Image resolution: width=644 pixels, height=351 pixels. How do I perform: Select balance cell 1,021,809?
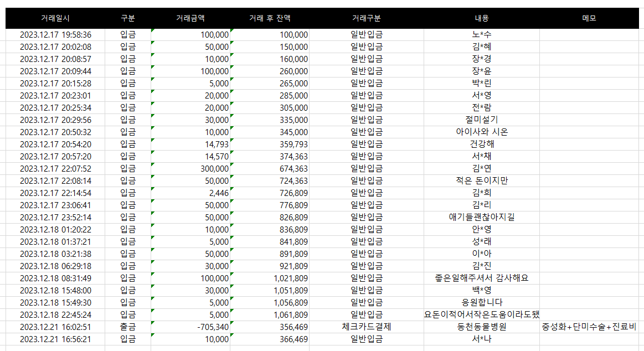click(x=270, y=278)
